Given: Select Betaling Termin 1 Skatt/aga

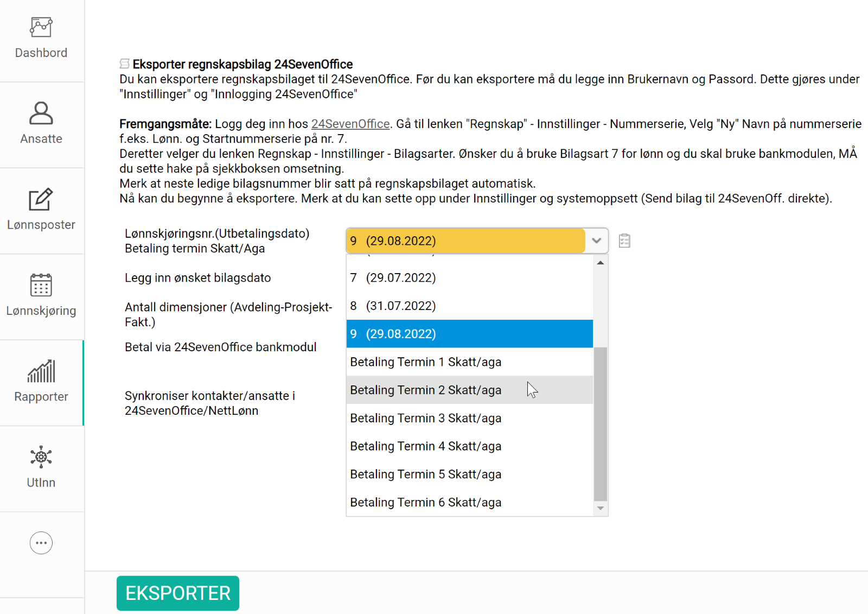Looking at the screenshot, I should 470,362.
